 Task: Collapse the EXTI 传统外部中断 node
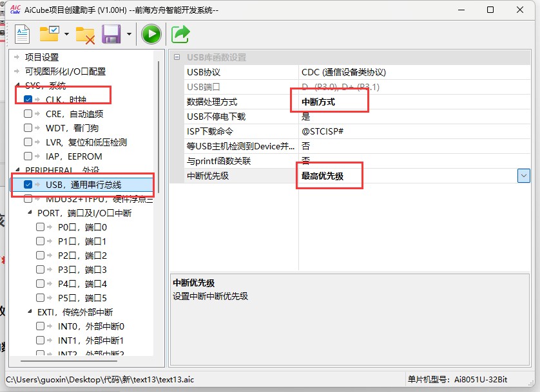(30, 312)
